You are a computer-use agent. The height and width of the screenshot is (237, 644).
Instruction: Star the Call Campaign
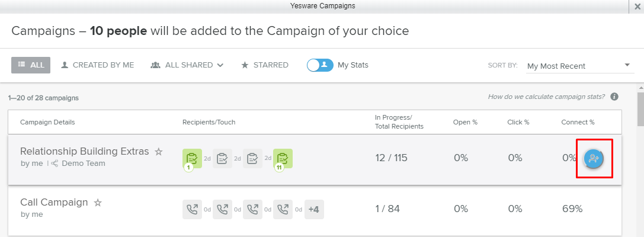tap(98, 203)
